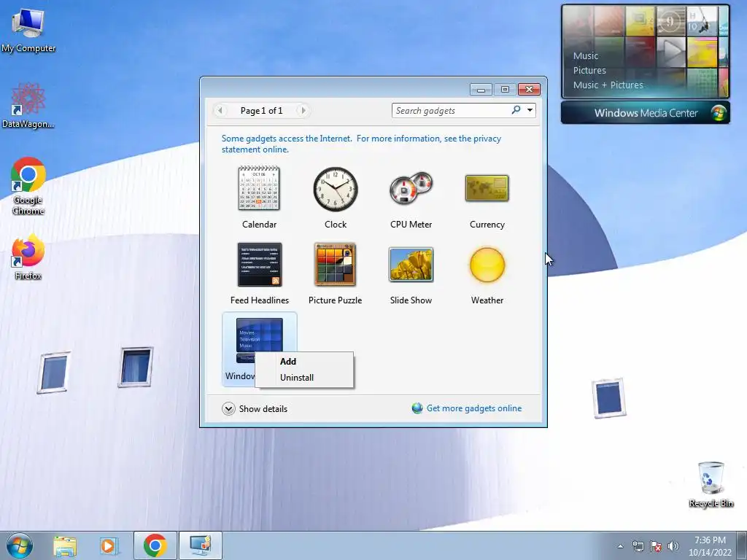Screen dimensions: 747x560
Task: Open Get more gadgets online link
Action: point(474,408)
